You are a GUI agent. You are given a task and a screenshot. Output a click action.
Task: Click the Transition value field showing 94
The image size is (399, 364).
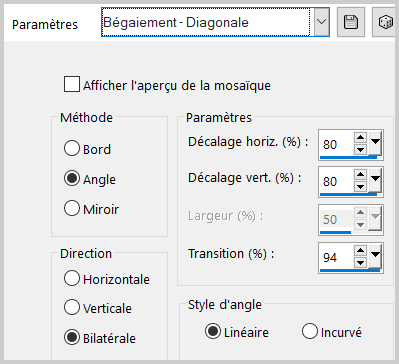click(x=336, y=257)
